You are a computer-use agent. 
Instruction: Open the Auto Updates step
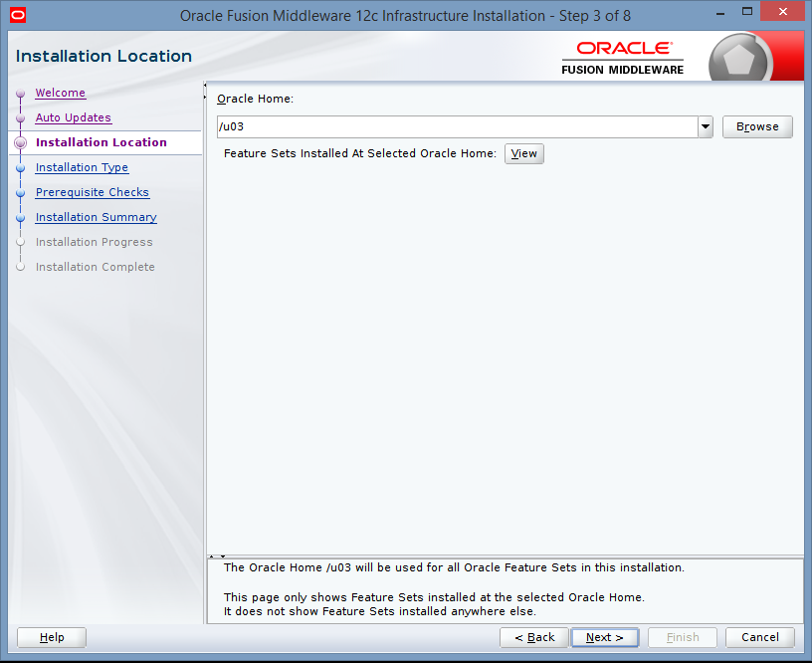[73, 117]
